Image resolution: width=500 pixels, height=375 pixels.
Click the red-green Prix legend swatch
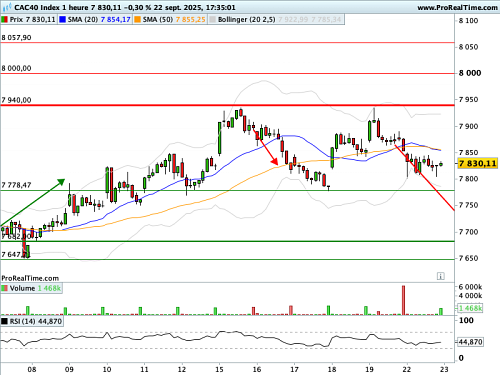click(x=5, y=20)
